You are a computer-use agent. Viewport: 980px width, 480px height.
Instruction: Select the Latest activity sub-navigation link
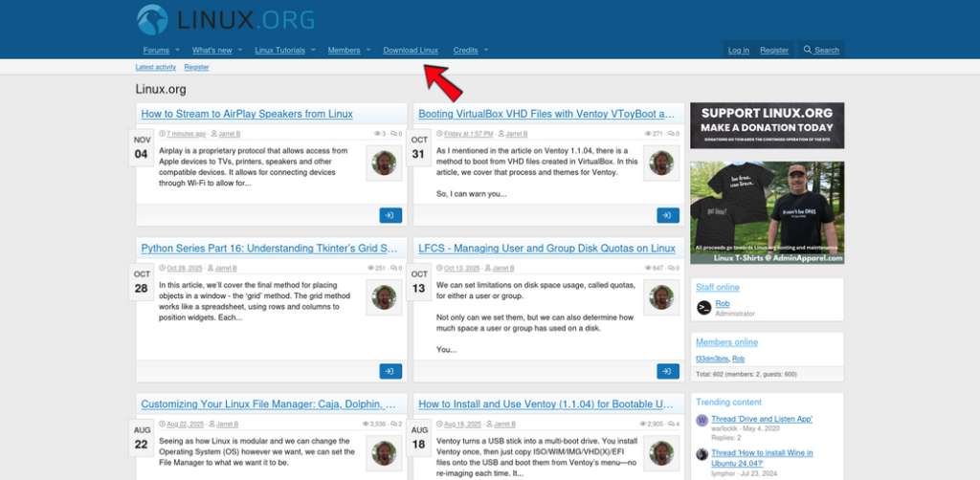[x=155, y=67]
